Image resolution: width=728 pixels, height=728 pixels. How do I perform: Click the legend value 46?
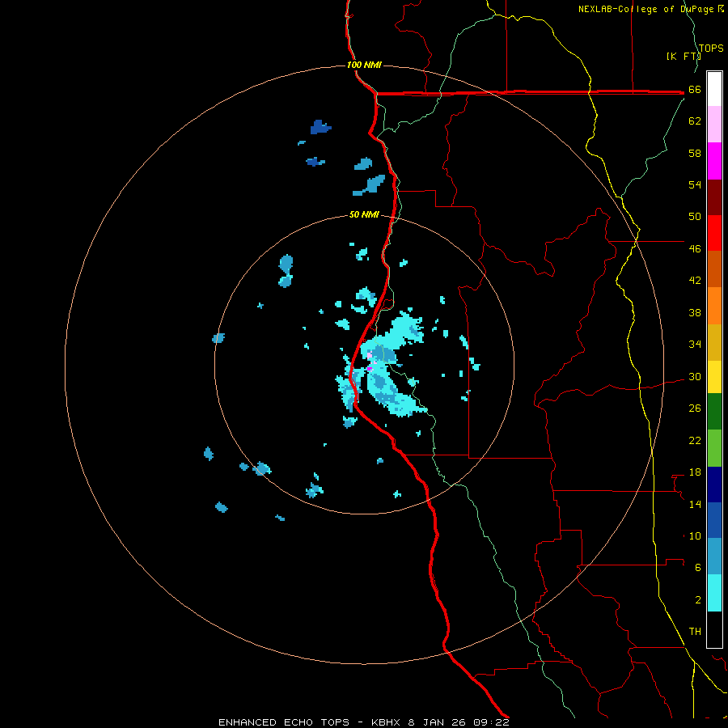[x=695, y=249]
